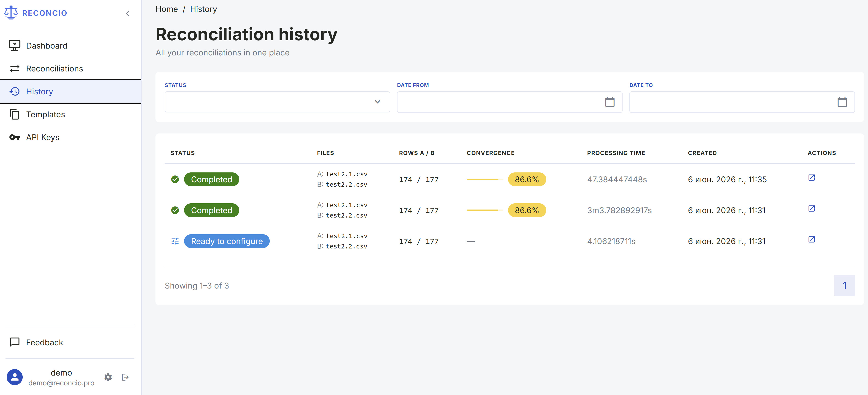Viewport: 868px width, 395px height.
Task: Click processing time 3m3.782892917s
Action: pyautogui.click(x=619, y=210)
